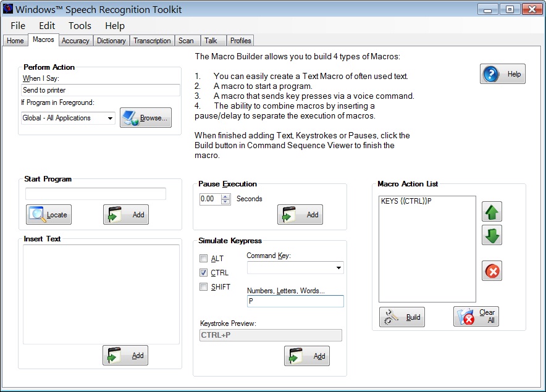Viewport: 546px width, 392px height.
Task: Open the Edit menu
Action: (47, 26)
